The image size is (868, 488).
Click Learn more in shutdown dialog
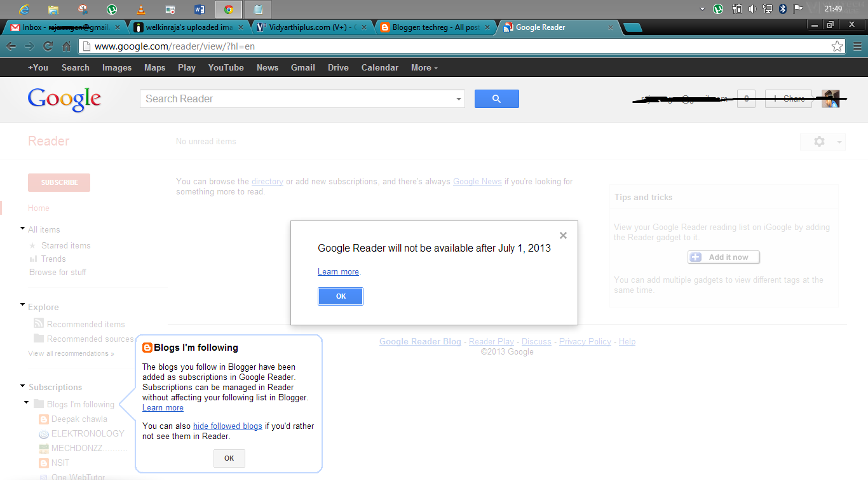pyautogui.click(x=338, y=271)
